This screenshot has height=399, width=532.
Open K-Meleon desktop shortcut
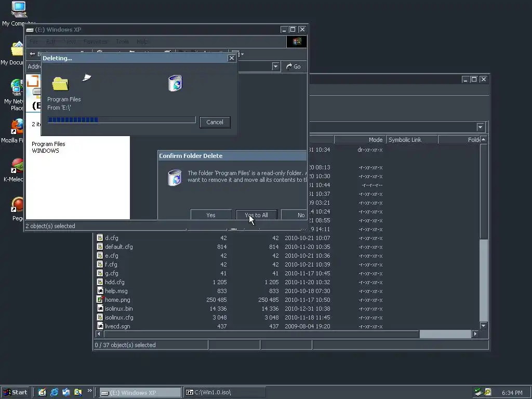(17, 166)
